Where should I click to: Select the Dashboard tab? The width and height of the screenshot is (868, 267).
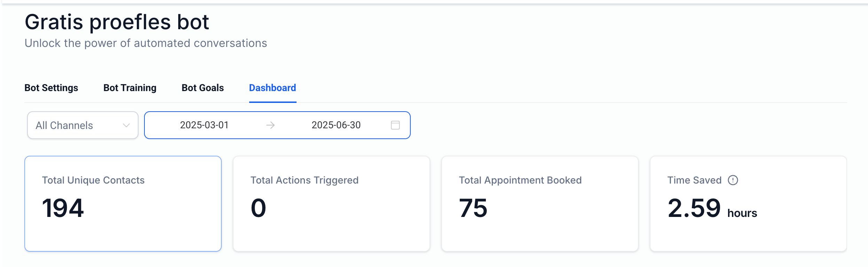[273, 88]
